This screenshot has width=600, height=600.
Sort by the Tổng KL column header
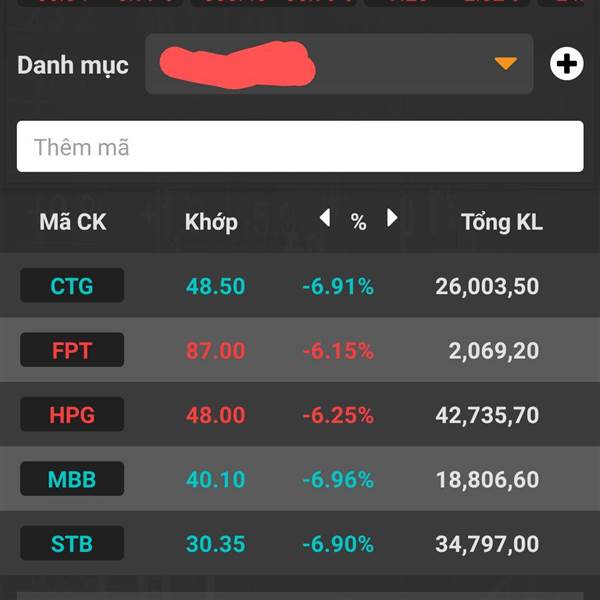pyautogui.click(x=502, y=222)
